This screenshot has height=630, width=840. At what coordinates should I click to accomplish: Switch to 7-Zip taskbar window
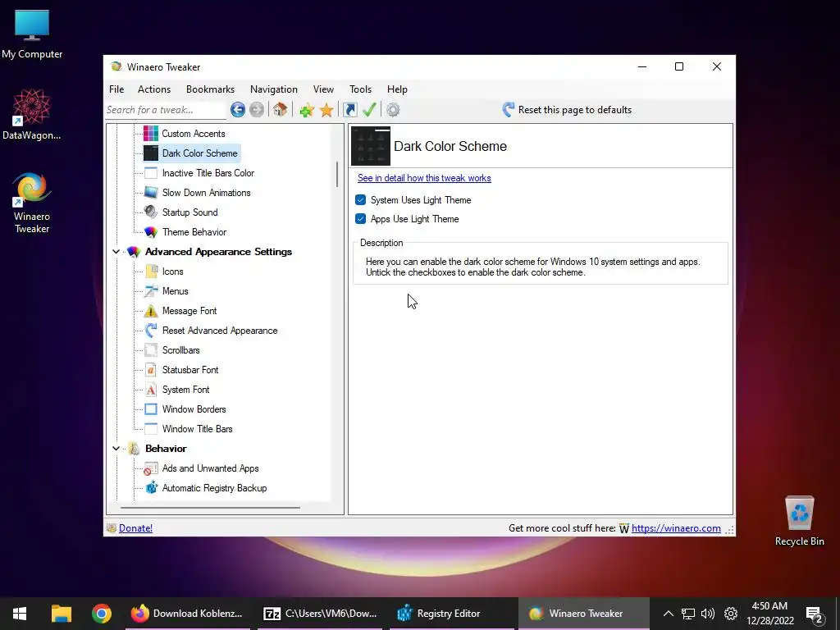point(320,614)
